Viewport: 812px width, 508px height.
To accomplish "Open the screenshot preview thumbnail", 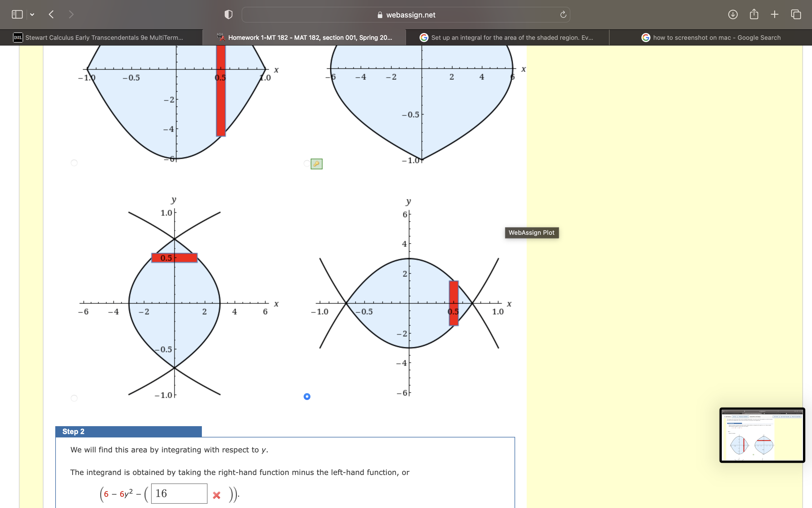I will [762, 435].
